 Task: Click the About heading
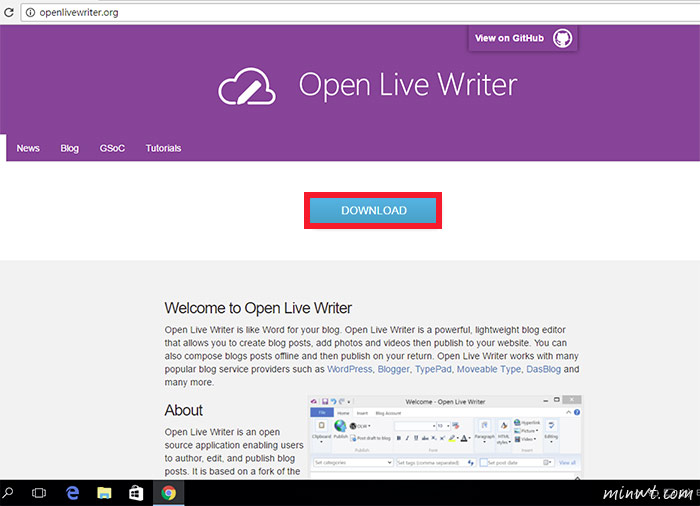pyautogui.click(x=183, y=410)
